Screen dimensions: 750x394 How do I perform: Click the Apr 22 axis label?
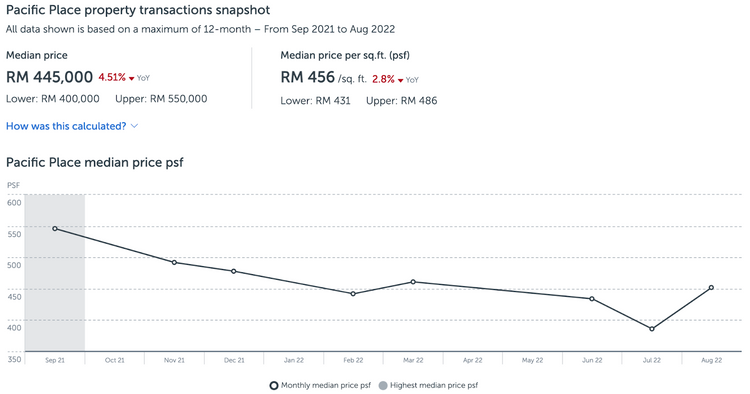coord(473,360)
